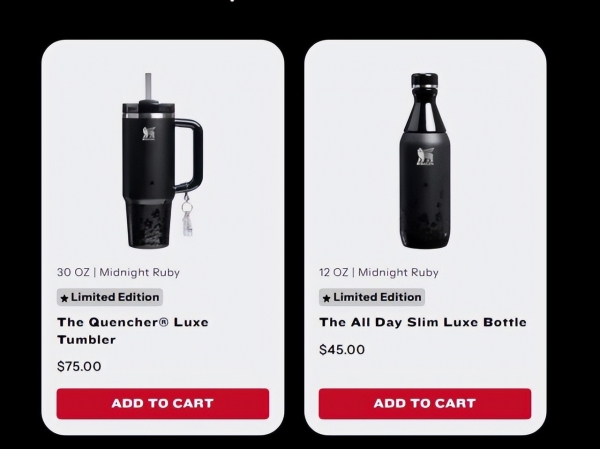
Task: Select the $45.00 price text
Action: tap(342, 349)
